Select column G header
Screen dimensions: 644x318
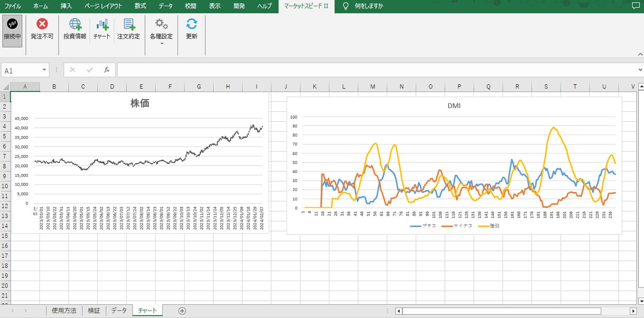(x=199, y=86)
